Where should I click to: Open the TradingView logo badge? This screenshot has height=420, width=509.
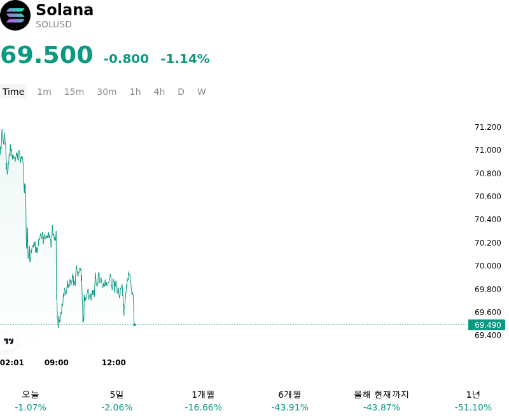[8, 341]
